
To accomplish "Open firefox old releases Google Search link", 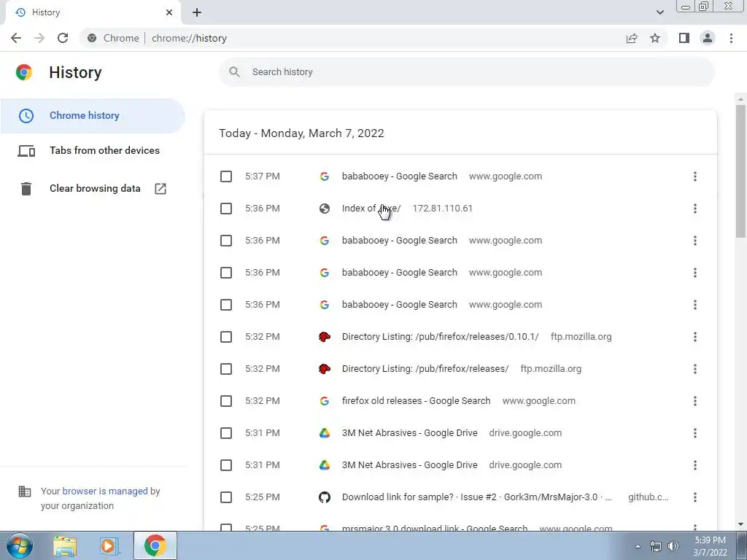I will click(x=416, y=400).
